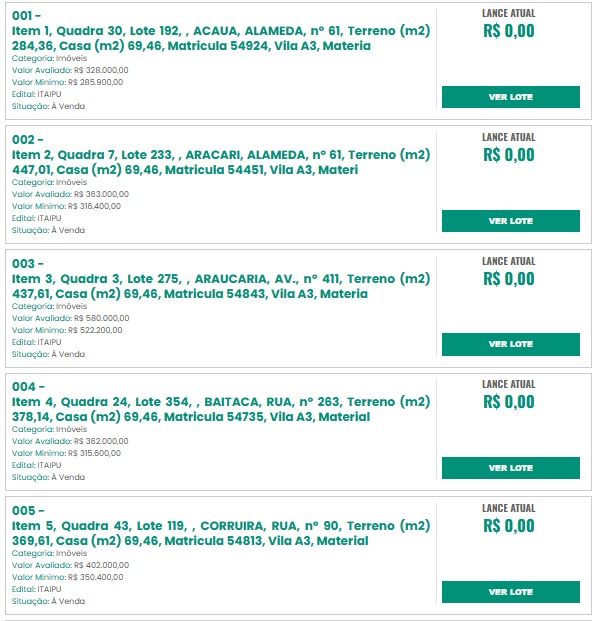Screen dimensions: 600x621
Task: Click the Lance Atual value for lot 003
Action: pyautogui.click(x=508, y=279)
